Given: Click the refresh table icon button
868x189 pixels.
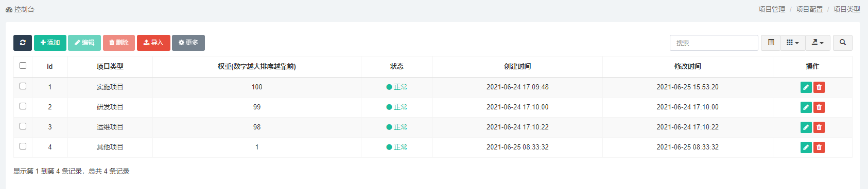Looking at the screenshot, I should click(x=23, y=43).
